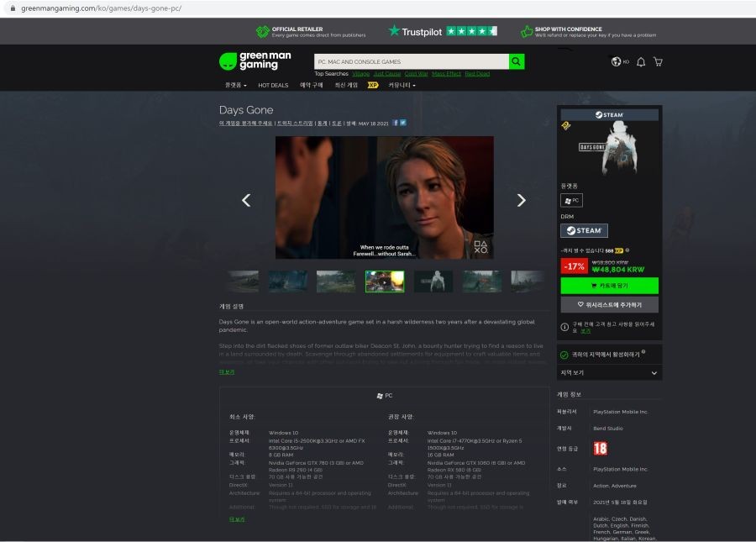Open the globe language selector
756x542 pixels.
click(x=620, y=61)
